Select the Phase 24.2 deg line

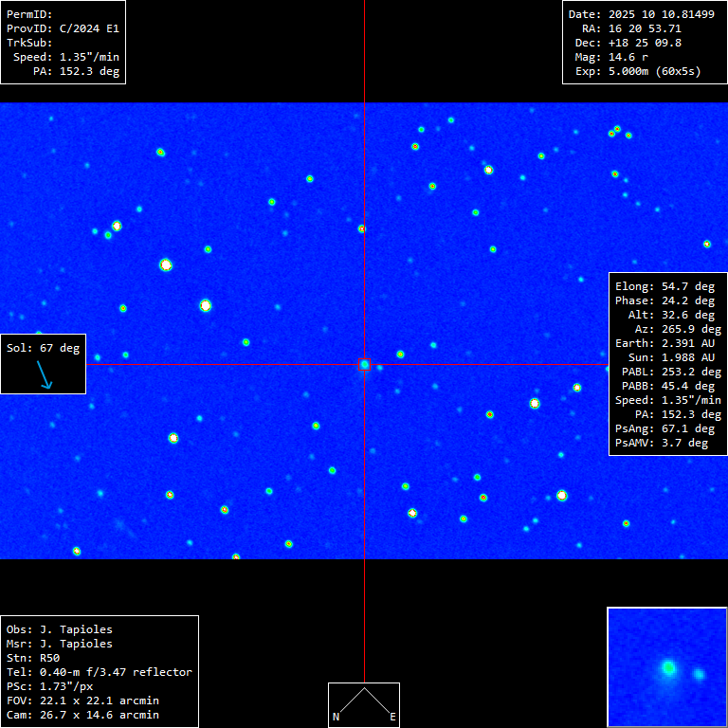point(664,300)
